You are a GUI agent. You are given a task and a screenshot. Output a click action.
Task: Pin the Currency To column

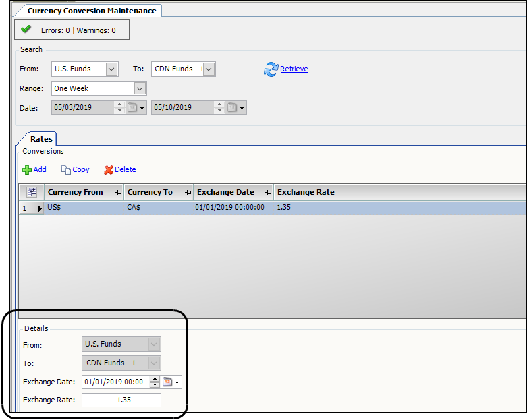point(188,193)
